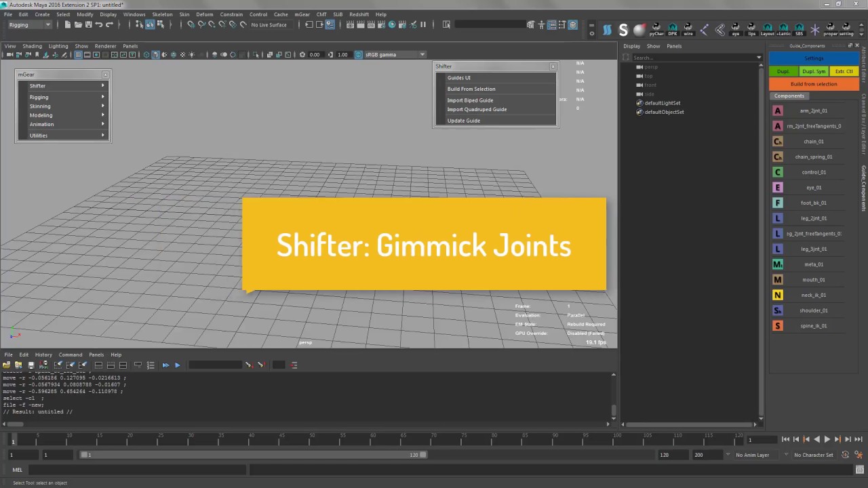Click the SBS shelf icon

click(x=799, y=29)
